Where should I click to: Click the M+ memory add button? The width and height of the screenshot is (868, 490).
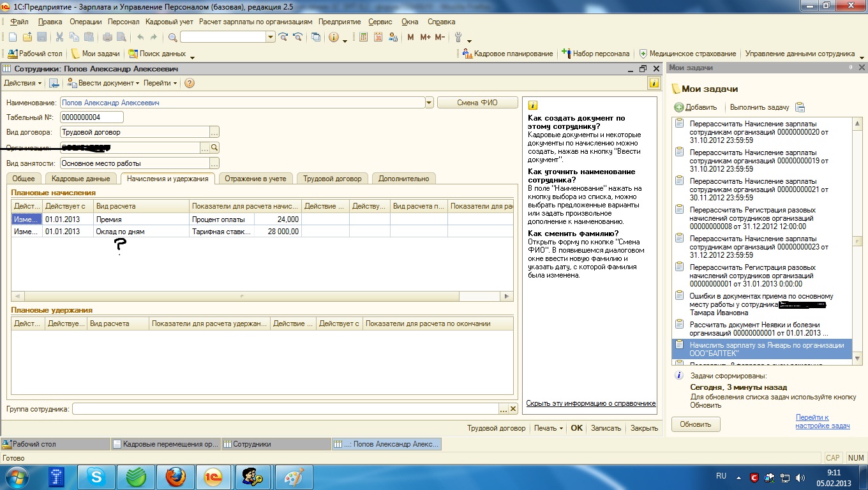coord(425,38)
